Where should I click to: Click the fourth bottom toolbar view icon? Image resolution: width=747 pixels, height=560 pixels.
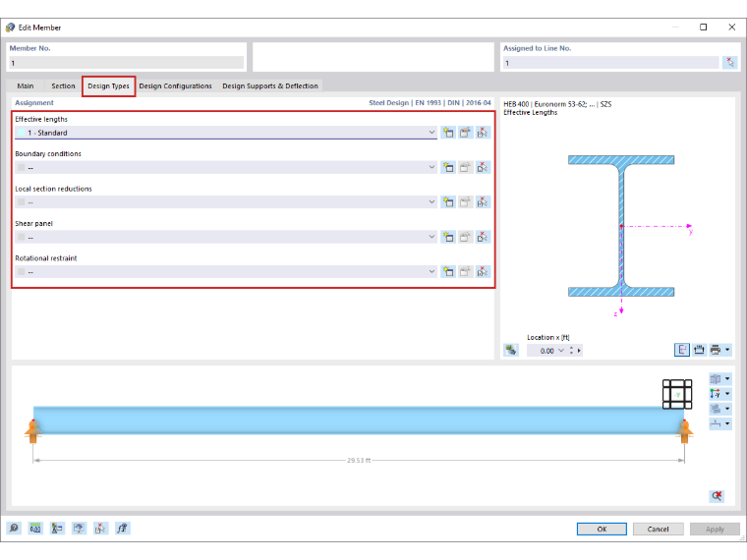coord(79,529)
